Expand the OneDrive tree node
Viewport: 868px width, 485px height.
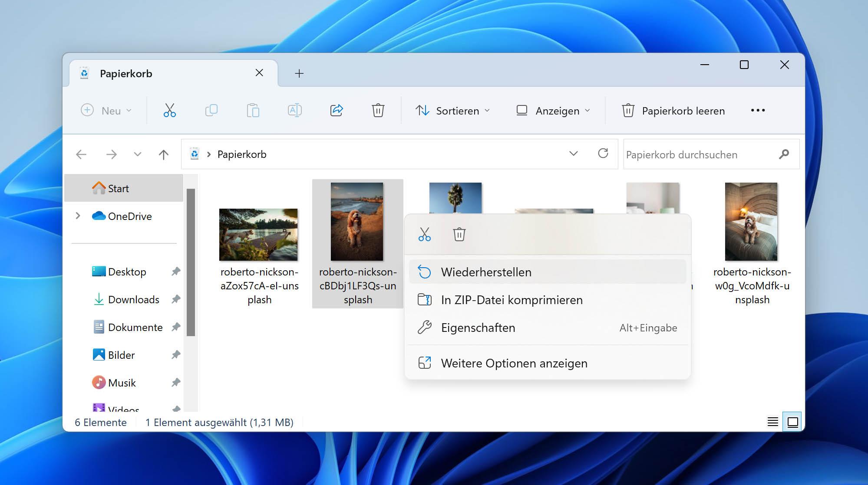point(78,216)
